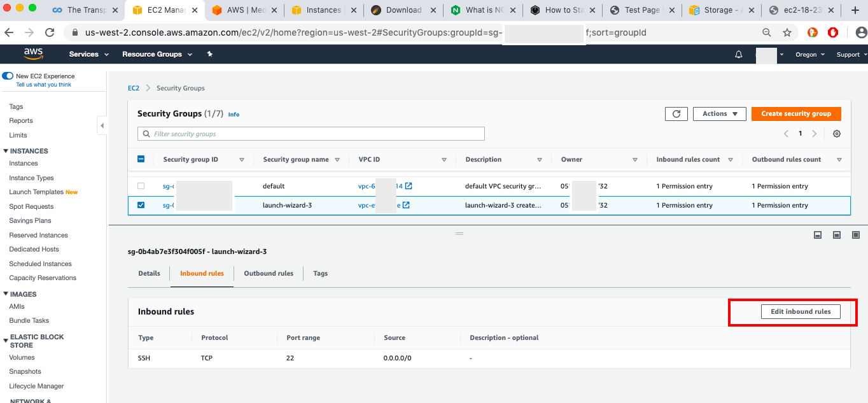
Task: Bookmark this page with star icon
Action: (x=787, y=32)
